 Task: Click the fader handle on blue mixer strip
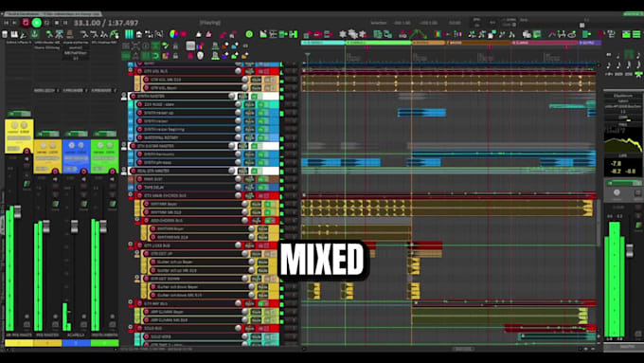point(74,227)
